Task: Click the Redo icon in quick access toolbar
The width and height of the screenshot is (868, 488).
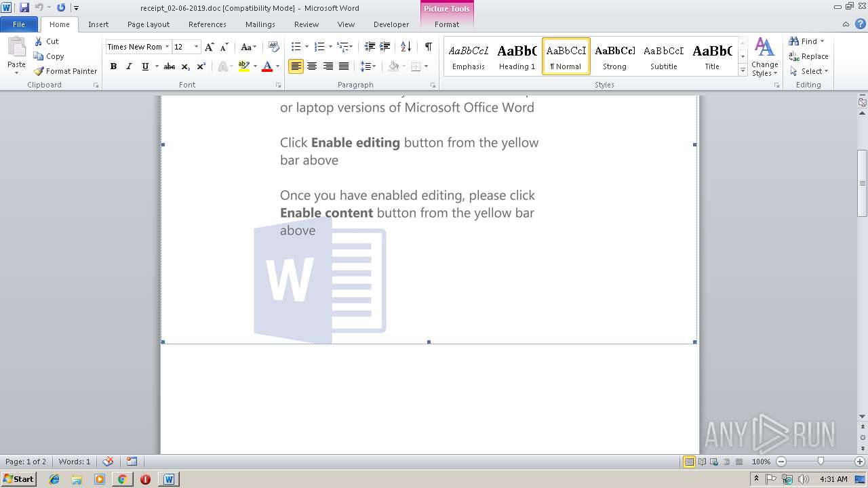Action: 61,7
